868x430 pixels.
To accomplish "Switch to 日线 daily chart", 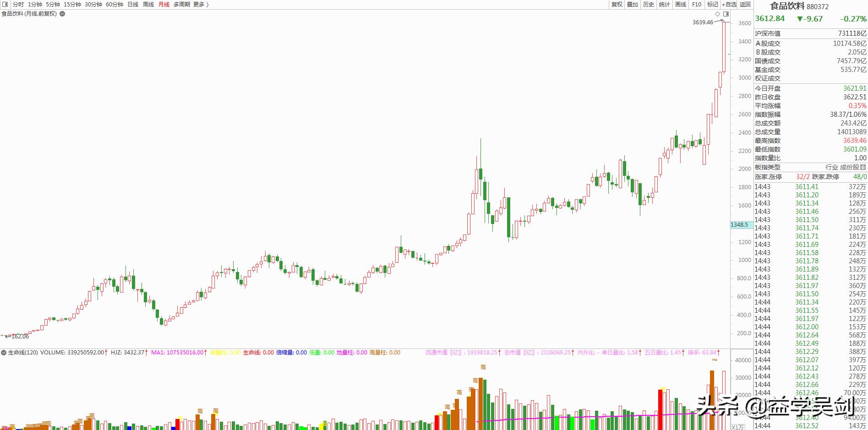I will [x=133, y=4].
